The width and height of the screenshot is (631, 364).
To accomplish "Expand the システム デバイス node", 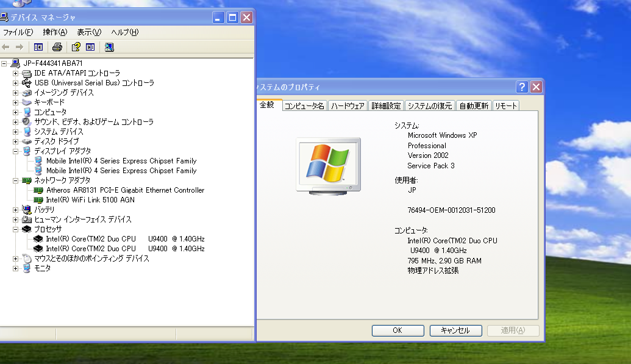I will [x=15, y=132].
